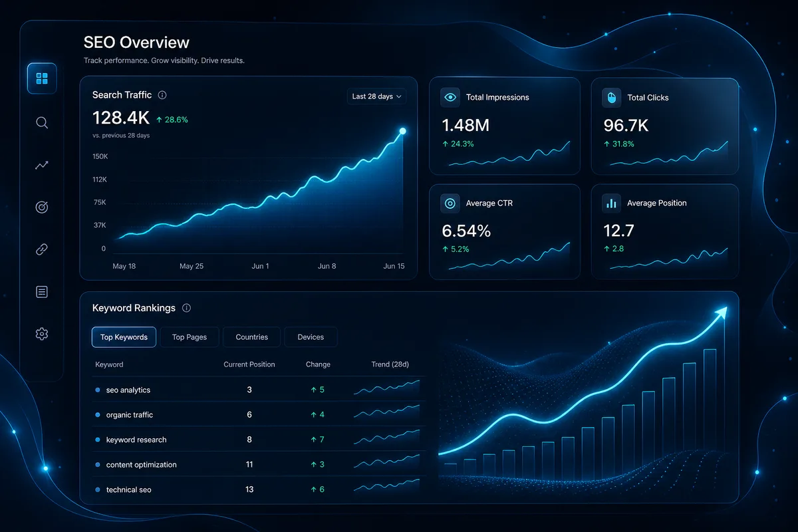Click the info icon beside Search Traffic
This screenshot has height=532, width=798.
click(162, 95)
